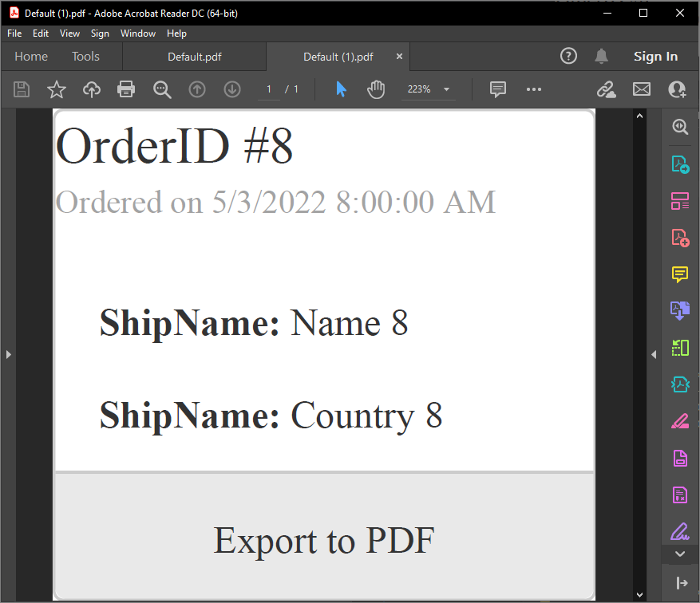This screenshot has width=700, height=603.
Task: Expand the left navigation pane
Action: tap(8, 354)
